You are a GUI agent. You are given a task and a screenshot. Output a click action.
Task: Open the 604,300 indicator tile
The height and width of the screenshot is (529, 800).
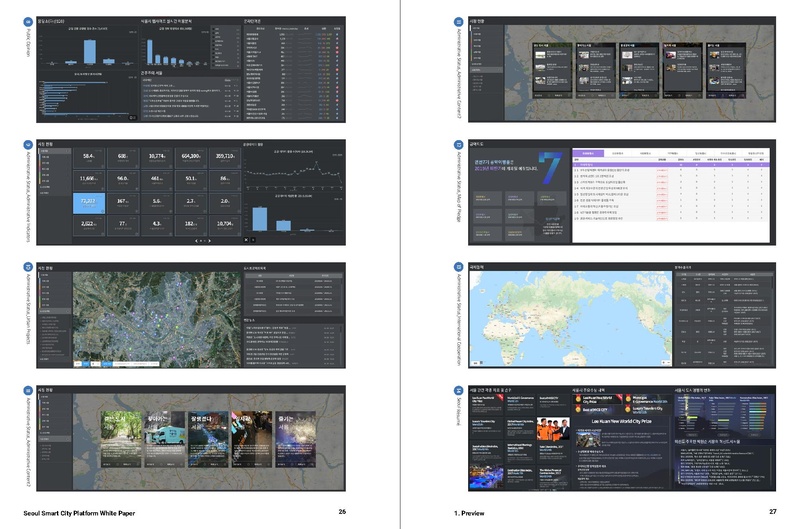(190, 158)
